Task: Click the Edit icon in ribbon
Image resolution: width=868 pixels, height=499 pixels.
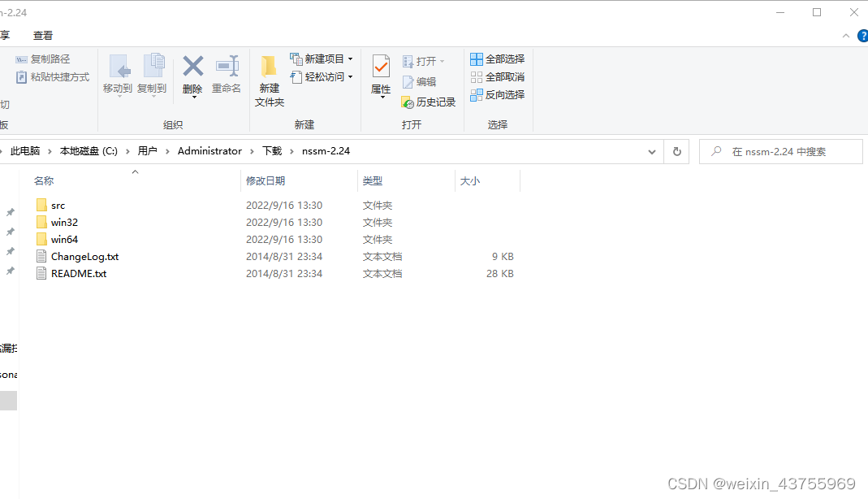Action: click(408, 82)
